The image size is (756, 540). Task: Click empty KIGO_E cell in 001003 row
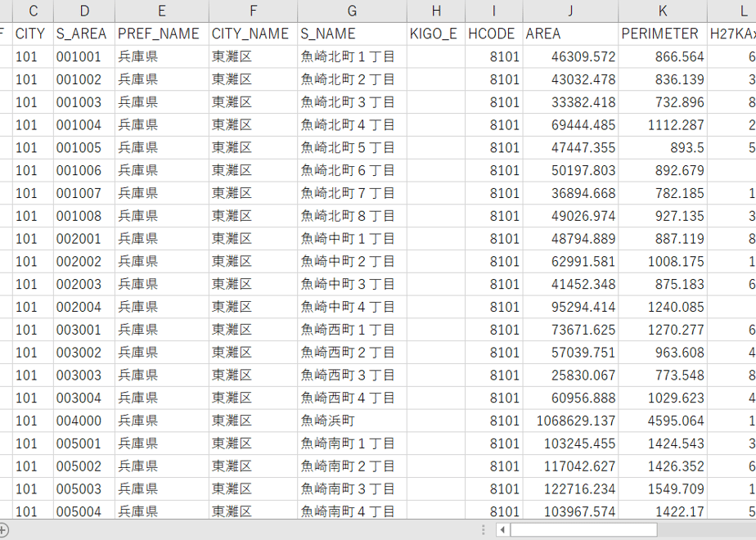click(x=436, y=102)
